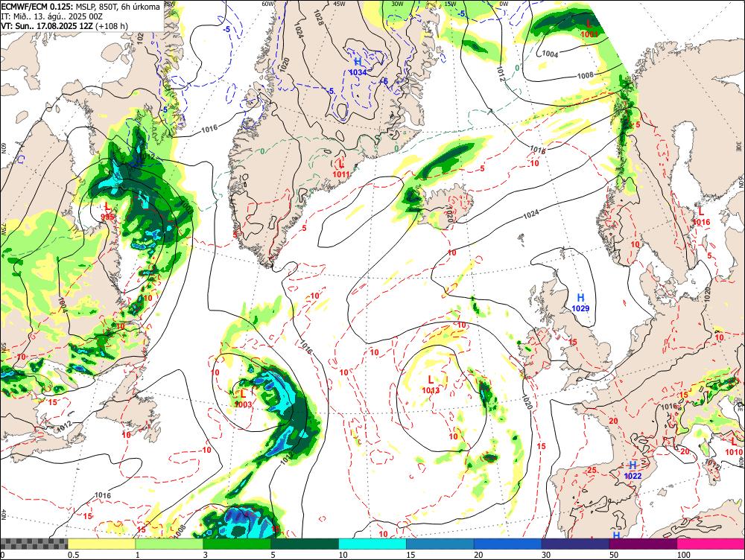
Task: Click the royal blue 20–30 legend swatch
Action: click(508, 544)
